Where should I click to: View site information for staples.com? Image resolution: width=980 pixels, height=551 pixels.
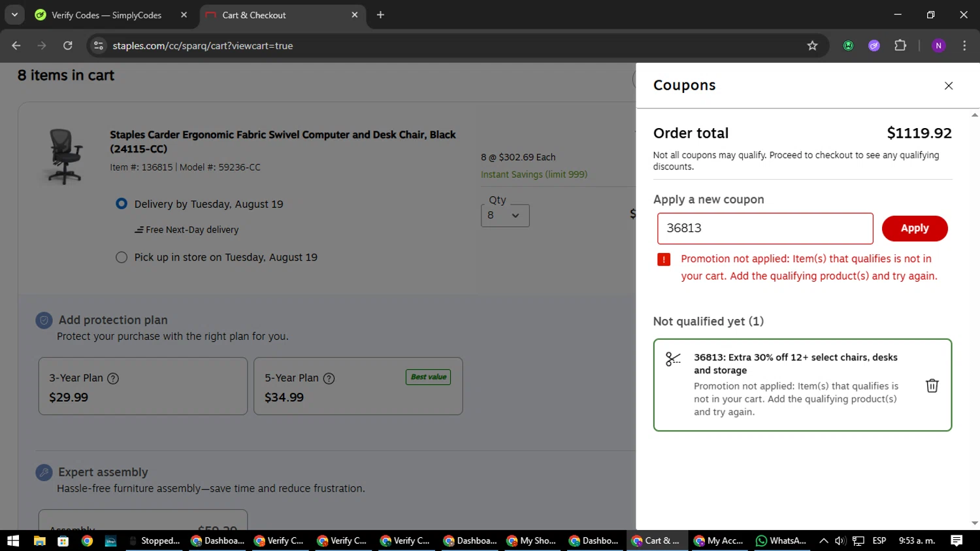coord(99,46)
